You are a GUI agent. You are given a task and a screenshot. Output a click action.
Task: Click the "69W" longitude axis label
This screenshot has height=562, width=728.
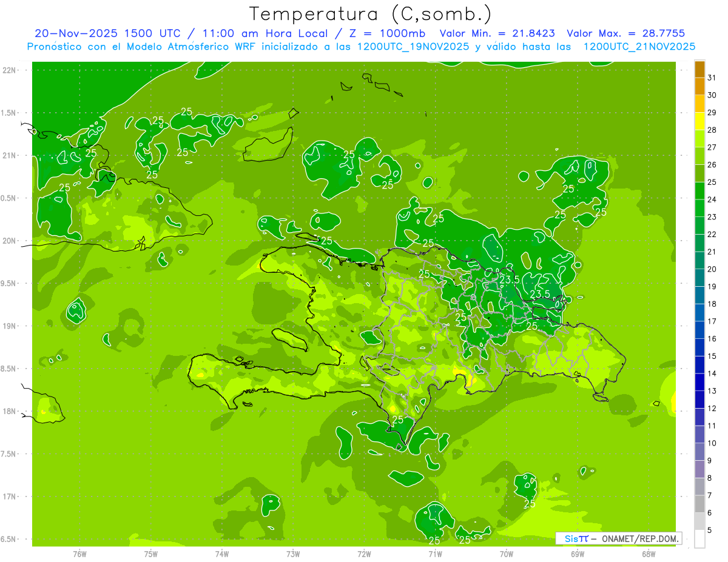(578, 554)
